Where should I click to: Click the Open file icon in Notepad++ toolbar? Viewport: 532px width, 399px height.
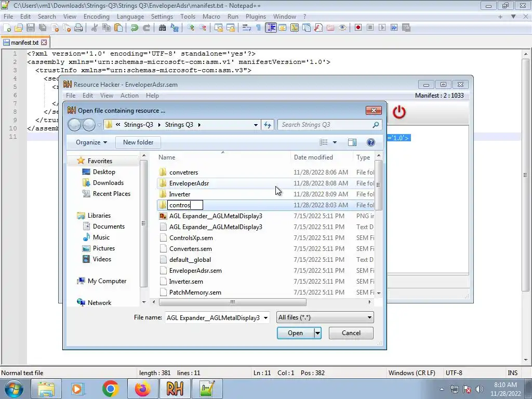pos(19,28)
